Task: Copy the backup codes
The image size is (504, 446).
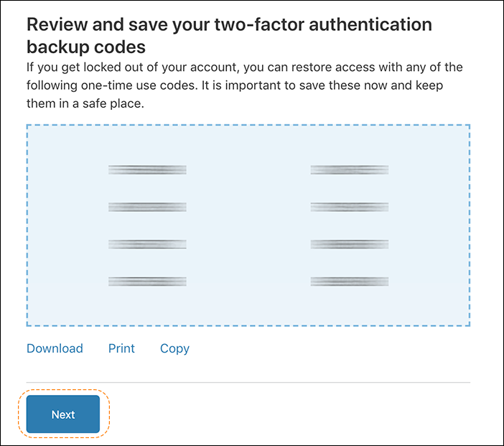Action: 175,349
